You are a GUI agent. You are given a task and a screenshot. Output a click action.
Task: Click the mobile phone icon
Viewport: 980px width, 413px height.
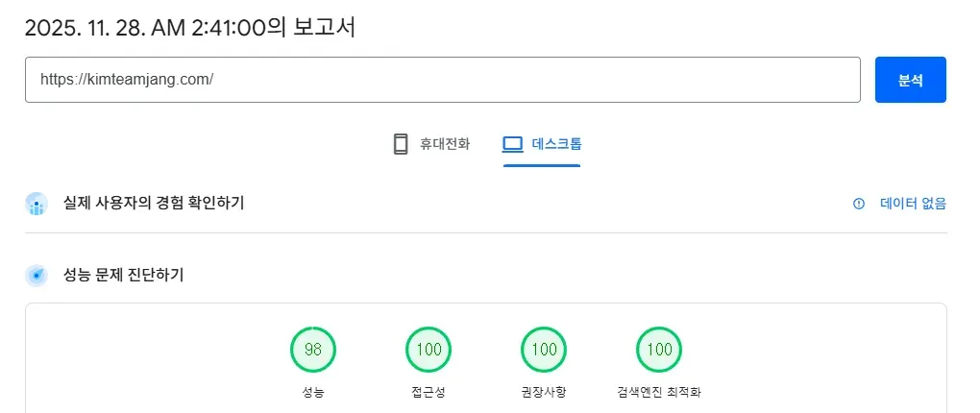(x=401, y=145)
